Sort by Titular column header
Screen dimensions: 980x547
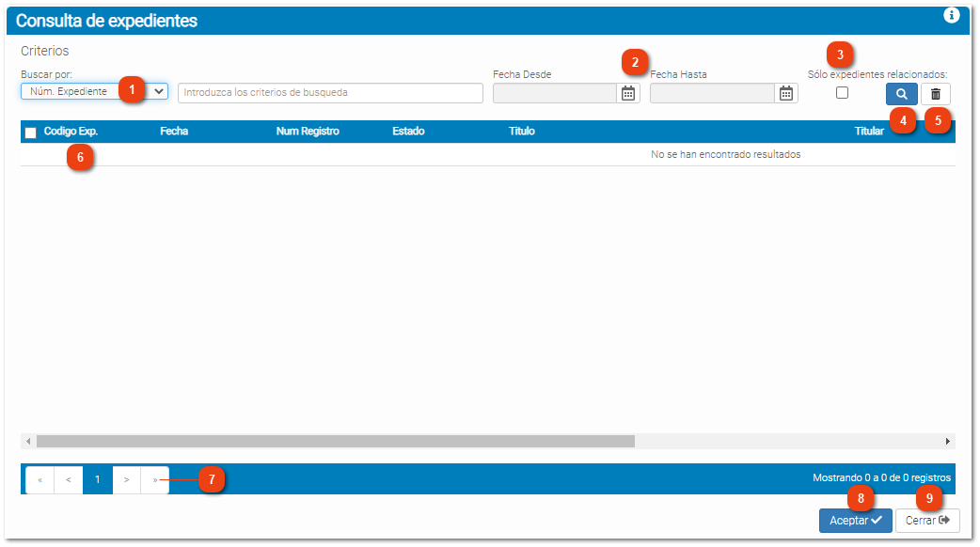(869, 132)
